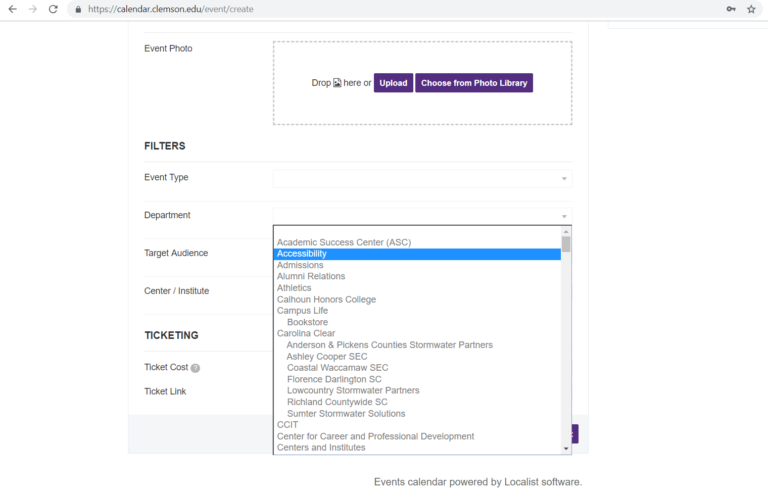Image resolution: width=768 pixels, height=495 pixels.
Task: Choose CCIT from the list
Action: 287,425
